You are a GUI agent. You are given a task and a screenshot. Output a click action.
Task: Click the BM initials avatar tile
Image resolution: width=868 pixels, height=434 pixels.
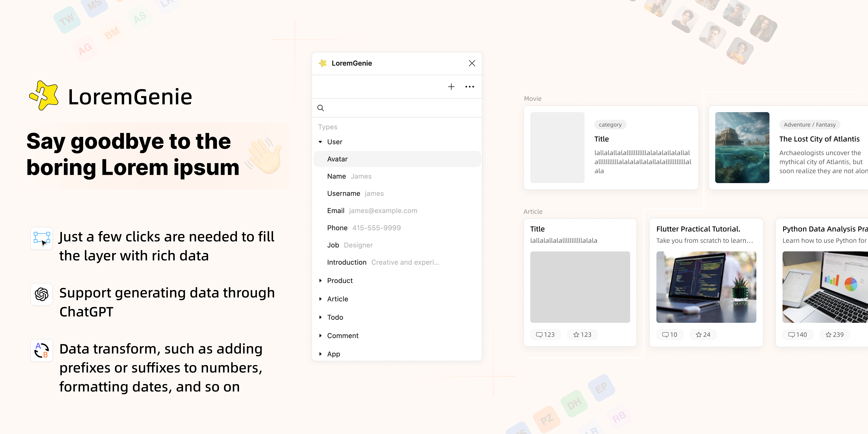point(112,33)
